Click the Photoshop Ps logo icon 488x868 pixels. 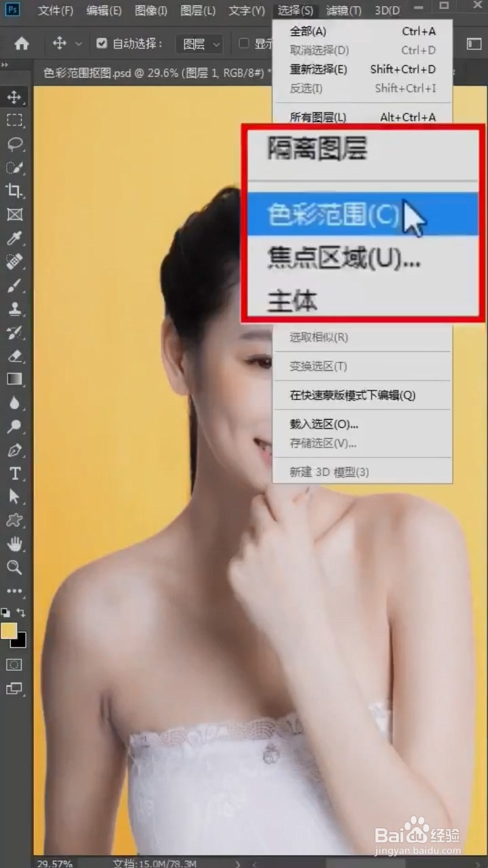click(14, 9)
